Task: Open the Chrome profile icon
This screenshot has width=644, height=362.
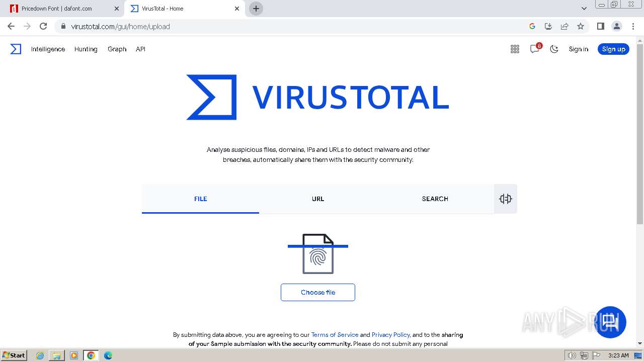Action: pos(616,26)
